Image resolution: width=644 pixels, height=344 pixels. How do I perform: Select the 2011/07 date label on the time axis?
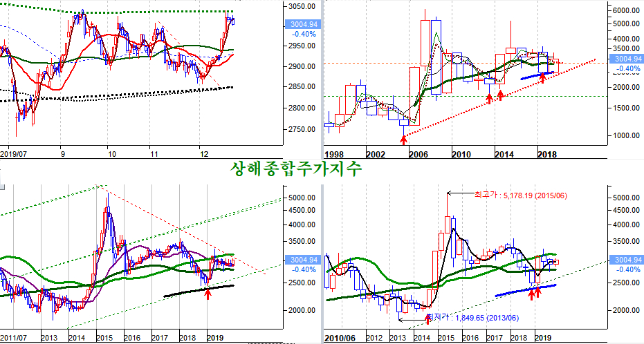click(14, 338)
